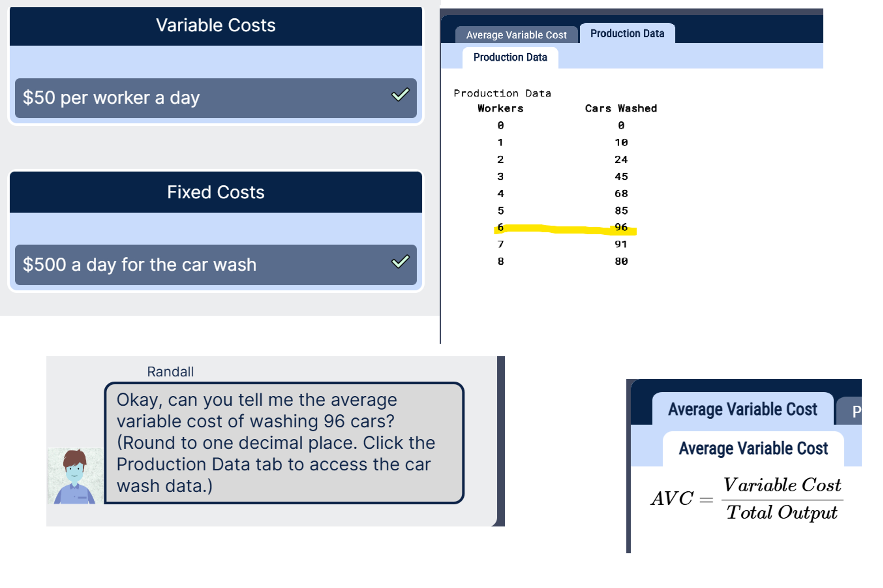The width and height of the screenshot is (883, 588).
Task: Open the Average Variable Cost tab
Action: pyautogui.click(x=516, y=35)
